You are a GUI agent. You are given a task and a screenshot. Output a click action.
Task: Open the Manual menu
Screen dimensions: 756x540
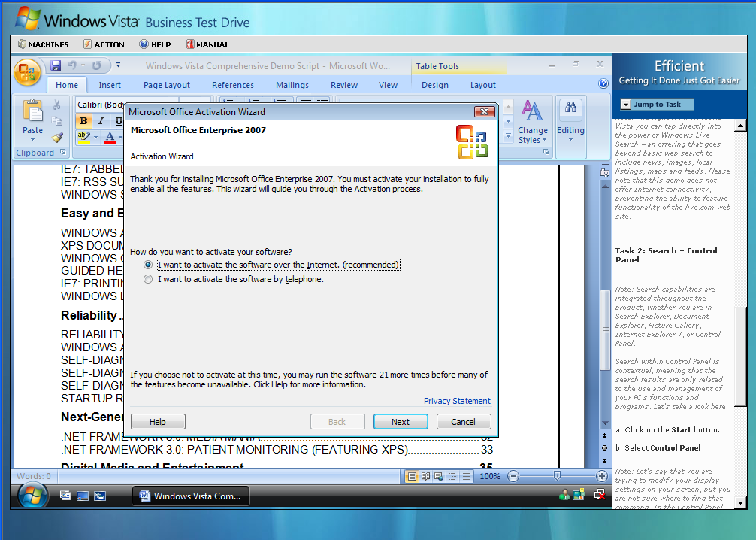click(x=208, y=44)
